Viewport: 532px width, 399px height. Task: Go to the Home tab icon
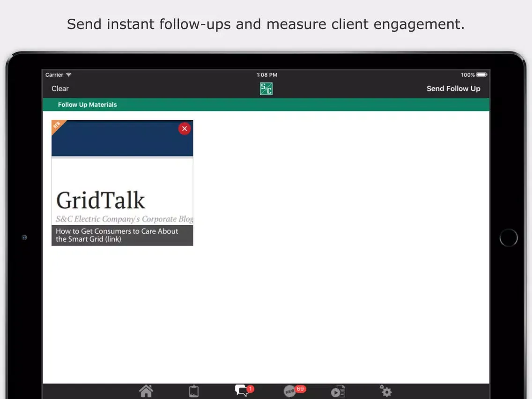146,391
